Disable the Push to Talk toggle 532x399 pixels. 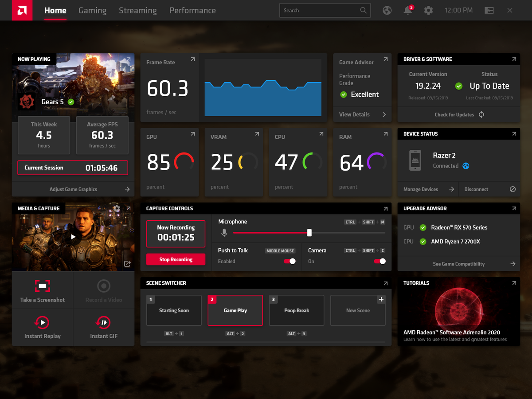pyautogui.click(x=289, y=261)
